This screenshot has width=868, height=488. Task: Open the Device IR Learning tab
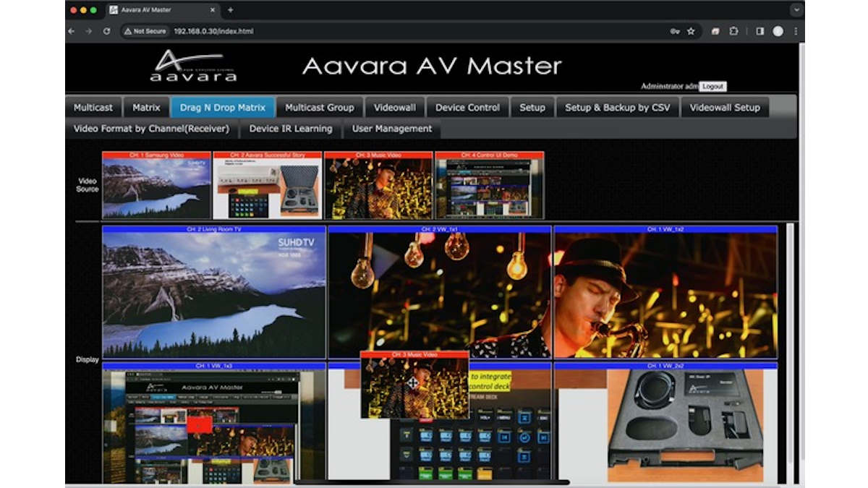291,129
